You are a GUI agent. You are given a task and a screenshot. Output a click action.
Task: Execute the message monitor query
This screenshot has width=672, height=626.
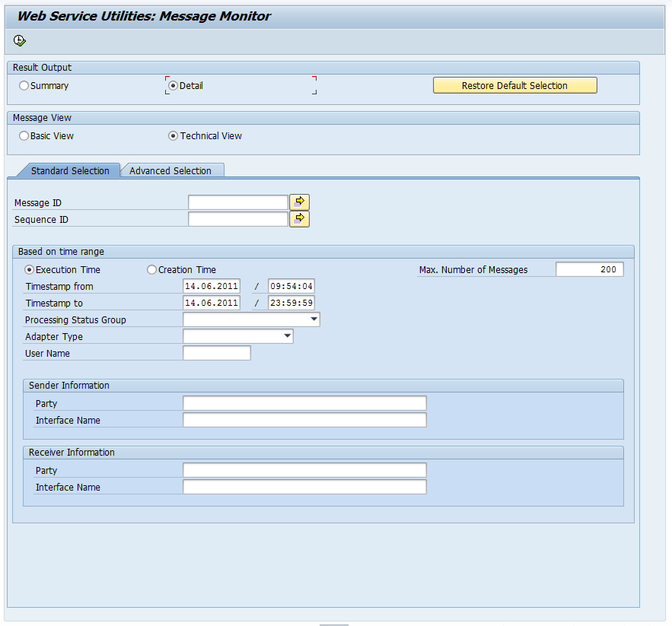(x=19, y=40)
